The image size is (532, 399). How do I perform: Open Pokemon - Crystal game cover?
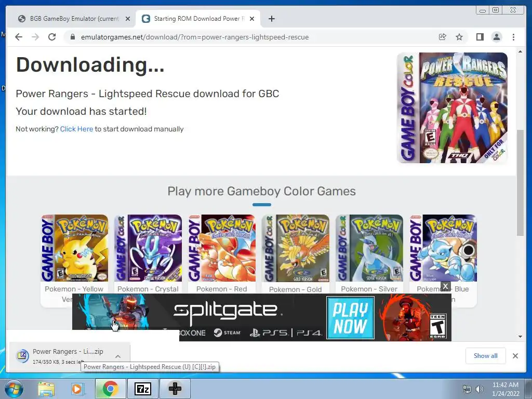148,248
